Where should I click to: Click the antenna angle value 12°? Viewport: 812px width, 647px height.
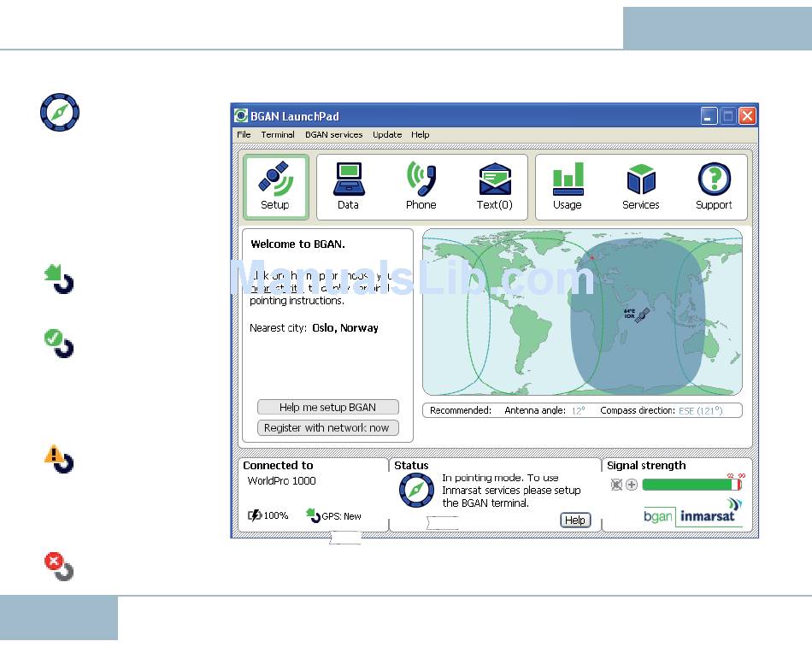point(578,411)
